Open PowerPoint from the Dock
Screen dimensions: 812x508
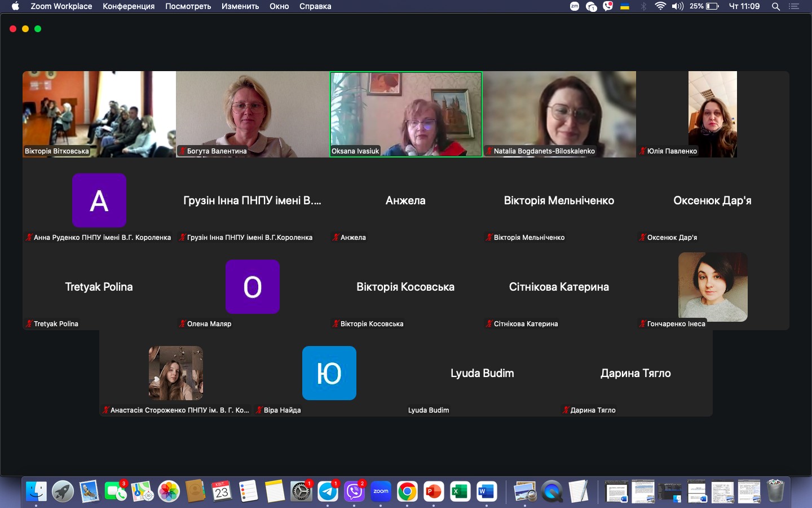click(434, 492)
